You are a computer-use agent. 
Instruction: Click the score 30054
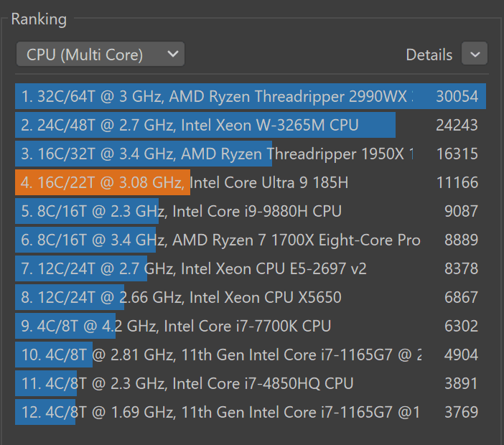[x=457, y=96]
